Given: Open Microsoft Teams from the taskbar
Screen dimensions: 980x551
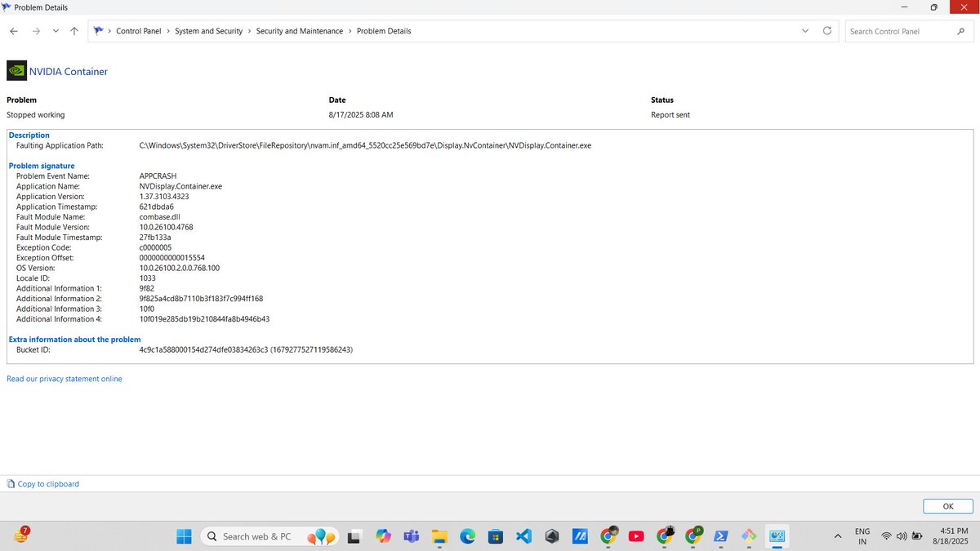Looking at the screenshot, I should coord(411,536).
